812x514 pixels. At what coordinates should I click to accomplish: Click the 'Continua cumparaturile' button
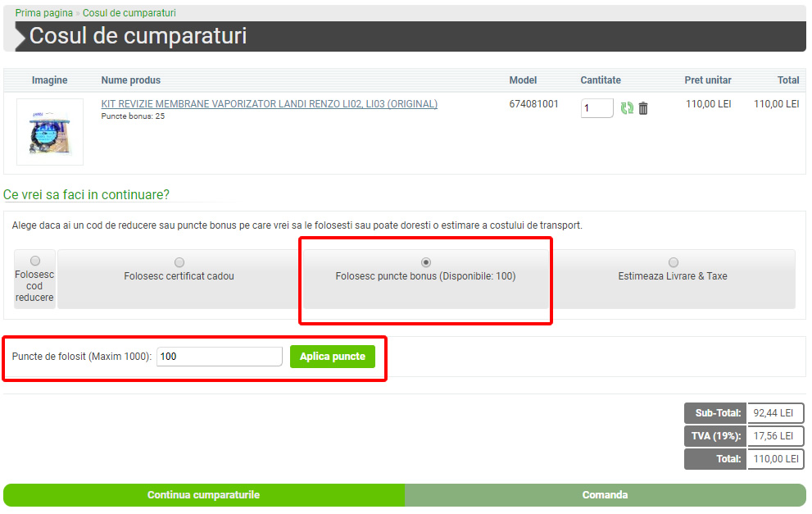pos(203,495)
